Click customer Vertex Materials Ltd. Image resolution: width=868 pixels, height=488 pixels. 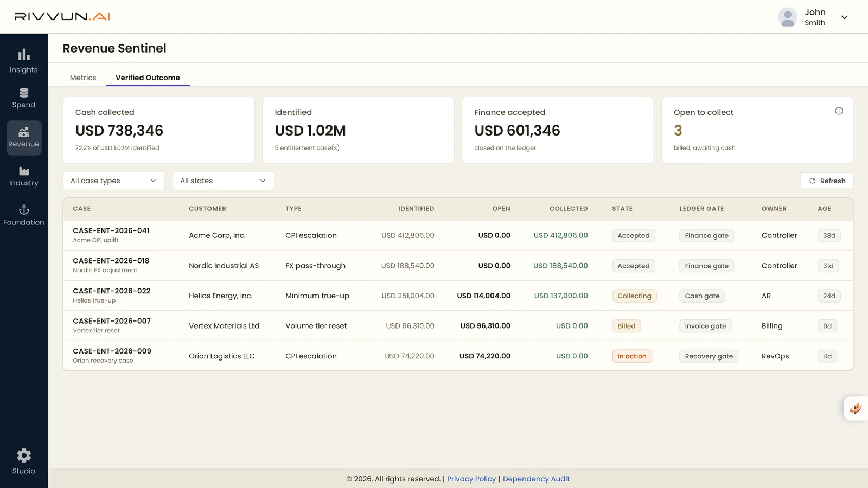[x=225, y=326]
